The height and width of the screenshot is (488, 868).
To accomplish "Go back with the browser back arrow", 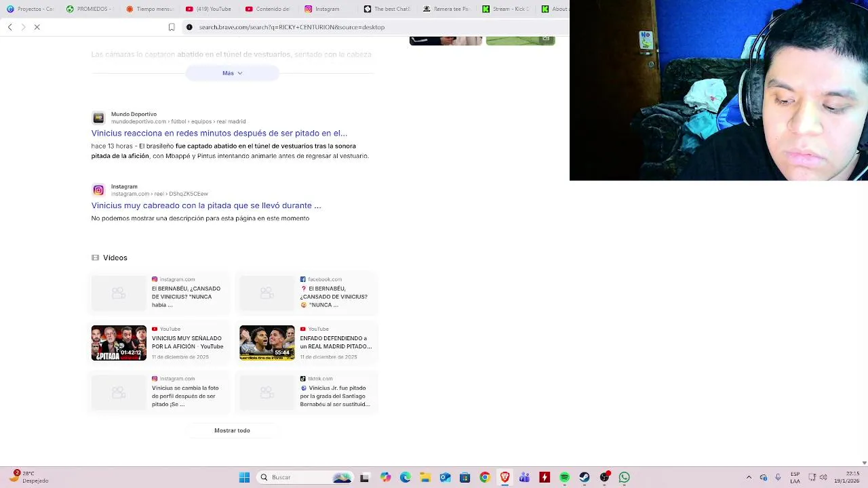I will 9,27.
